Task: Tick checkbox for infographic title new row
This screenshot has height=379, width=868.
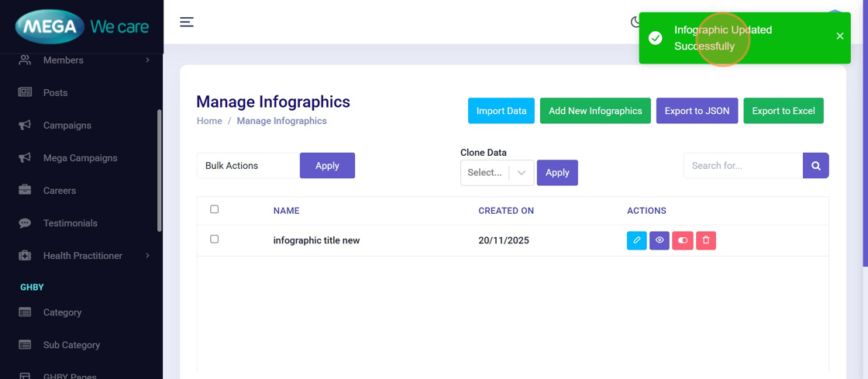Action: (x=215, y=239)
